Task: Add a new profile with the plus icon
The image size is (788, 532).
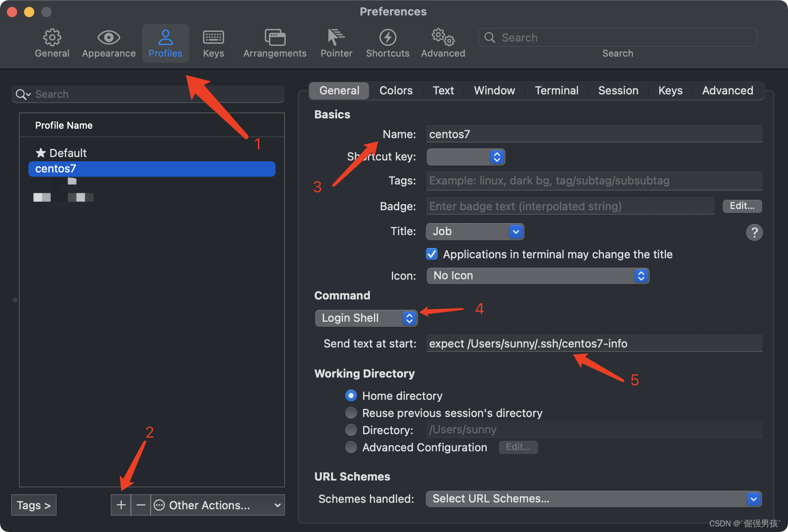Action: point(121,505)
